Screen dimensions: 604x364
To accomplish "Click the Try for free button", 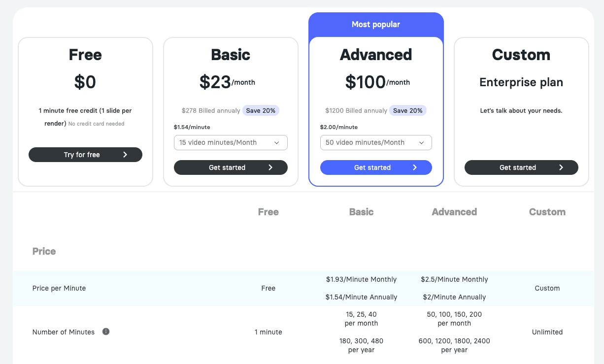I will click(85, 154).
